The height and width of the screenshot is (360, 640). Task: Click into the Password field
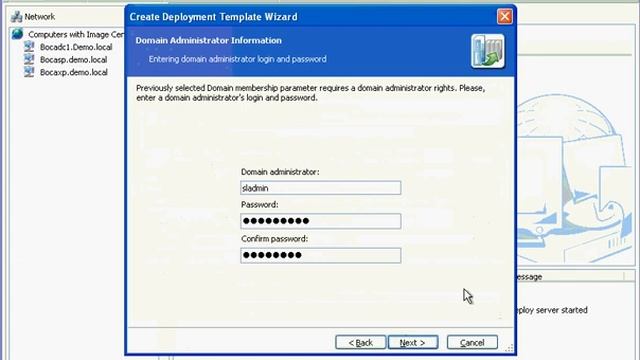pos(321,221)
